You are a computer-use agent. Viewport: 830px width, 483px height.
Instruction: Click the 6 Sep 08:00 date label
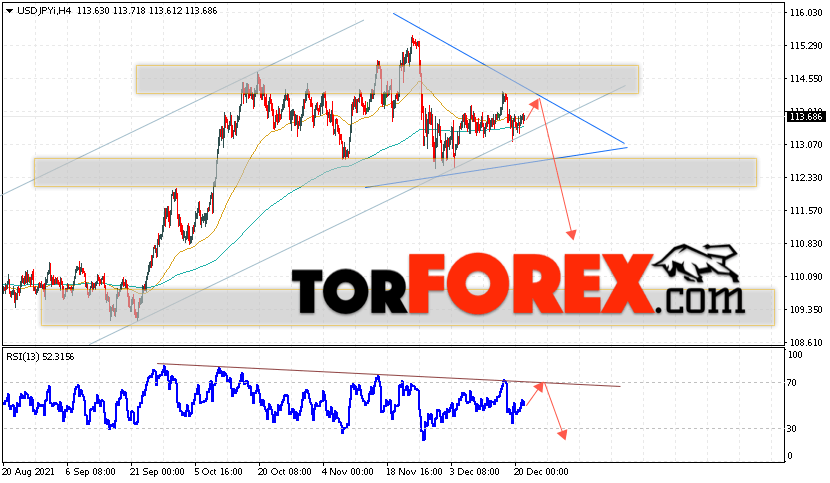[x=91, y=472]
